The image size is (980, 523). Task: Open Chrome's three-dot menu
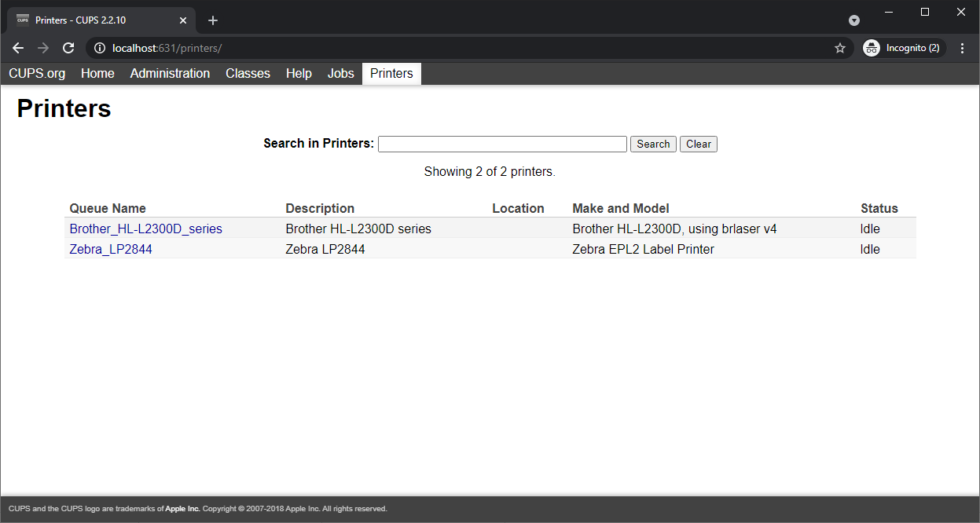click(x=963, y=49)
